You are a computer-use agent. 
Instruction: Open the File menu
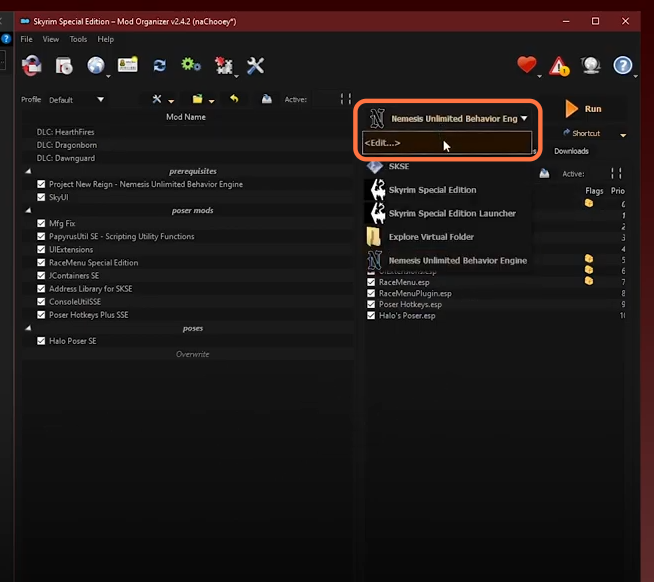pyautogui.click(x=26, y=39)
